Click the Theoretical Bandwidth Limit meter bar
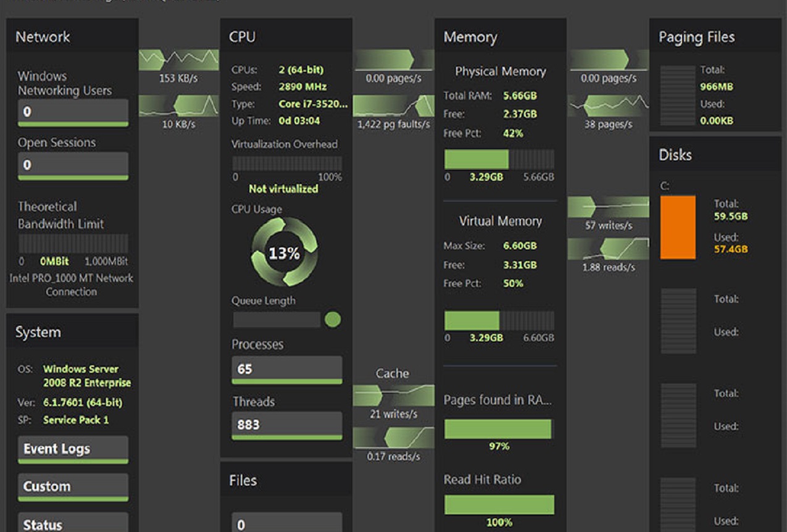This screenshot has height=532, width=787. [x=73, y=243]
